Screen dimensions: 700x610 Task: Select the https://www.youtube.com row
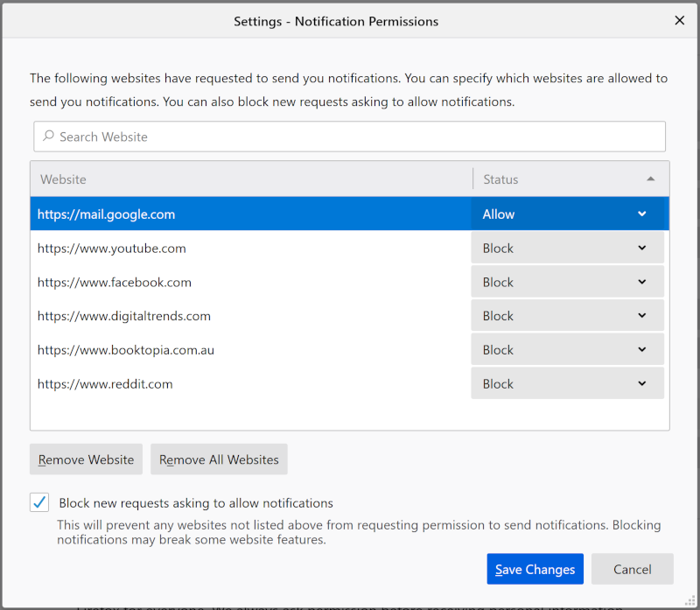pyautogui.click(x=112, y=248)
